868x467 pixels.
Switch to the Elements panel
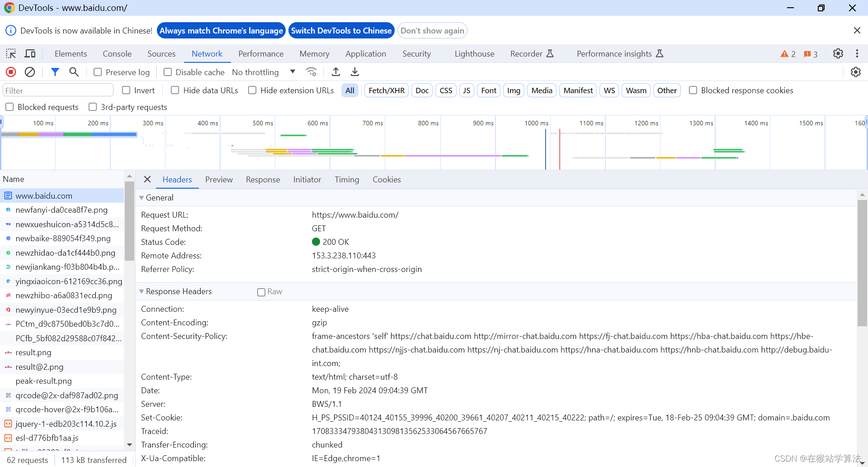(71, 54)
